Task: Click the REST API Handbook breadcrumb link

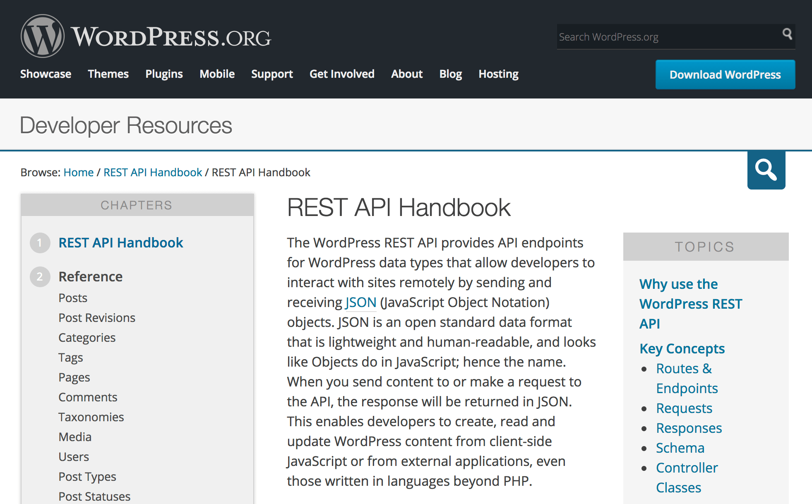Action: pos(153,172)
